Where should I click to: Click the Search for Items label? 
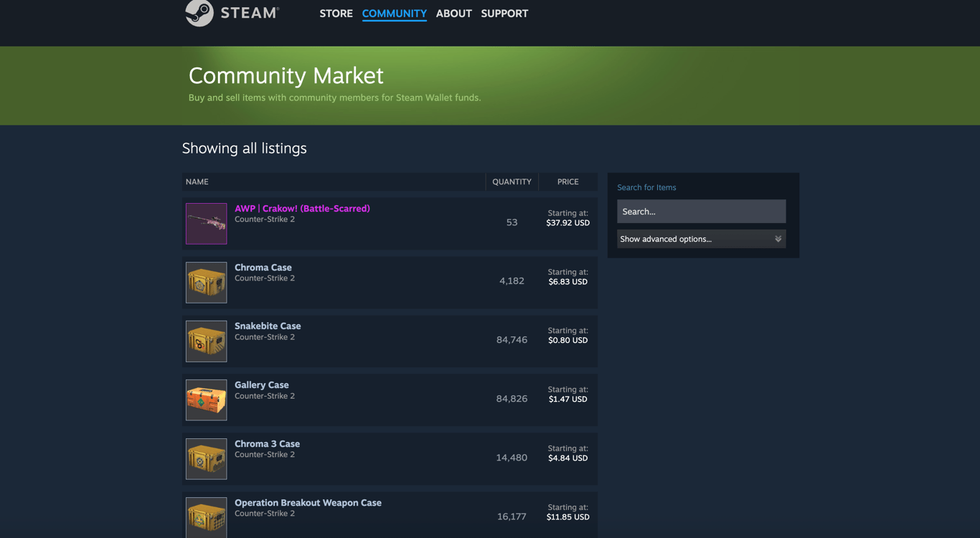[x=646, y=187]
